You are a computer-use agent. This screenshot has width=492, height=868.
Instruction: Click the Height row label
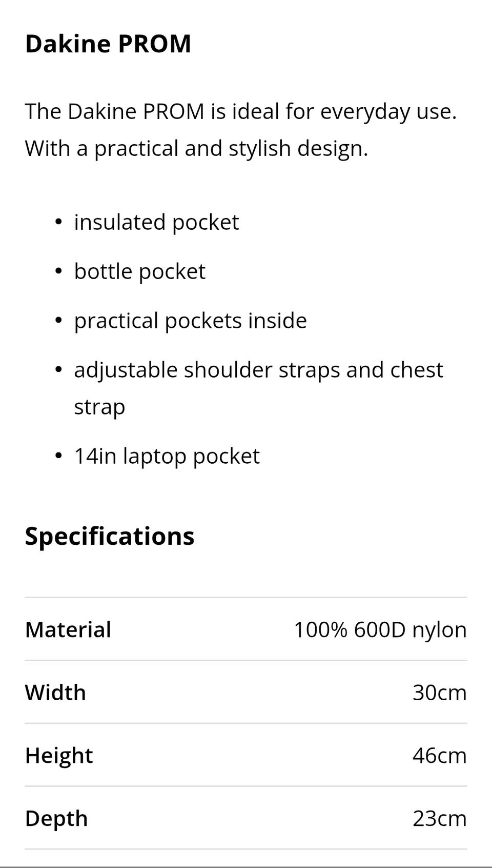pos(59,756)
